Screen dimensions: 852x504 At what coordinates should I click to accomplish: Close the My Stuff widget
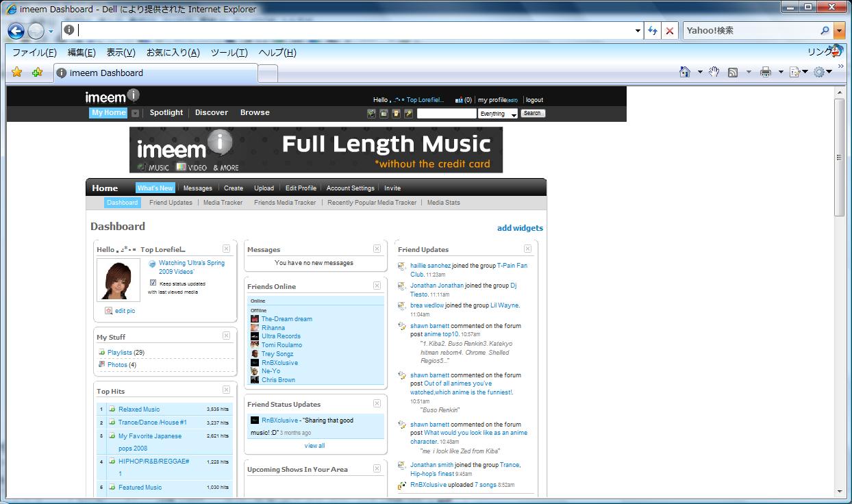[x=226, y=336]
